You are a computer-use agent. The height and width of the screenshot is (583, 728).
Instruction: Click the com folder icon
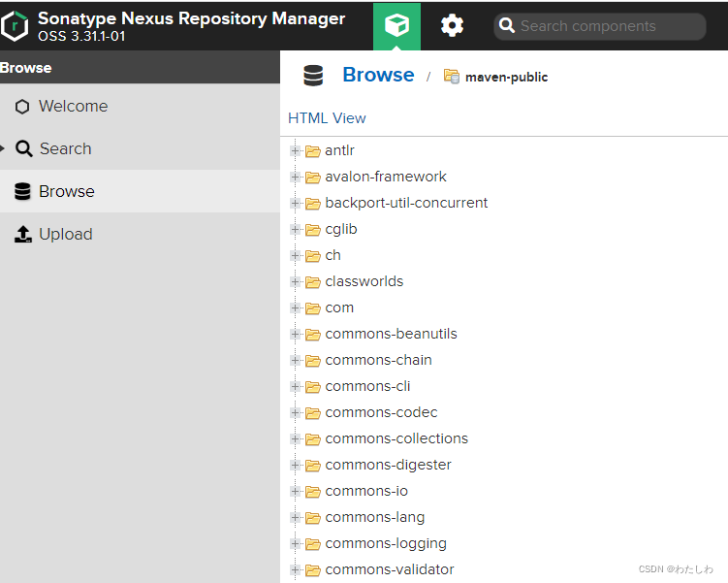[x=313, y=308]
